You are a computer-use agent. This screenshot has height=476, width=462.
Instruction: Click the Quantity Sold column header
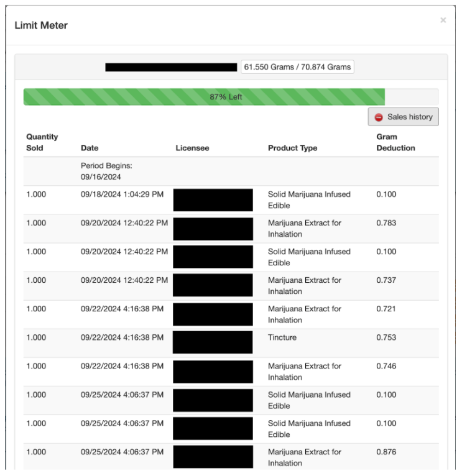[x=42, y=142]
